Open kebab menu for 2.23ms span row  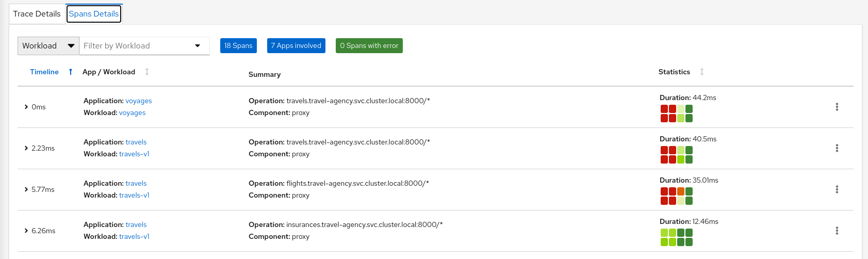pyautogui.click(x=837, y=148)
